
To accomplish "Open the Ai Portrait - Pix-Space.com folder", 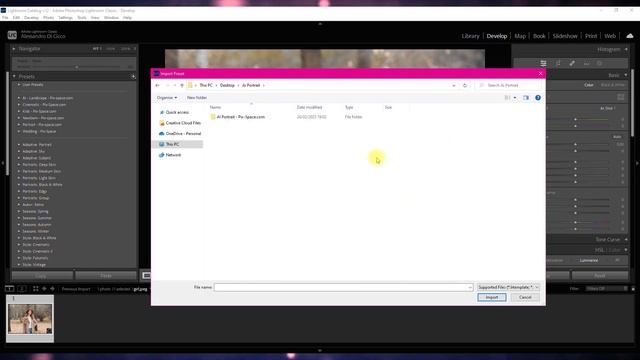I will tap(240, 117).
